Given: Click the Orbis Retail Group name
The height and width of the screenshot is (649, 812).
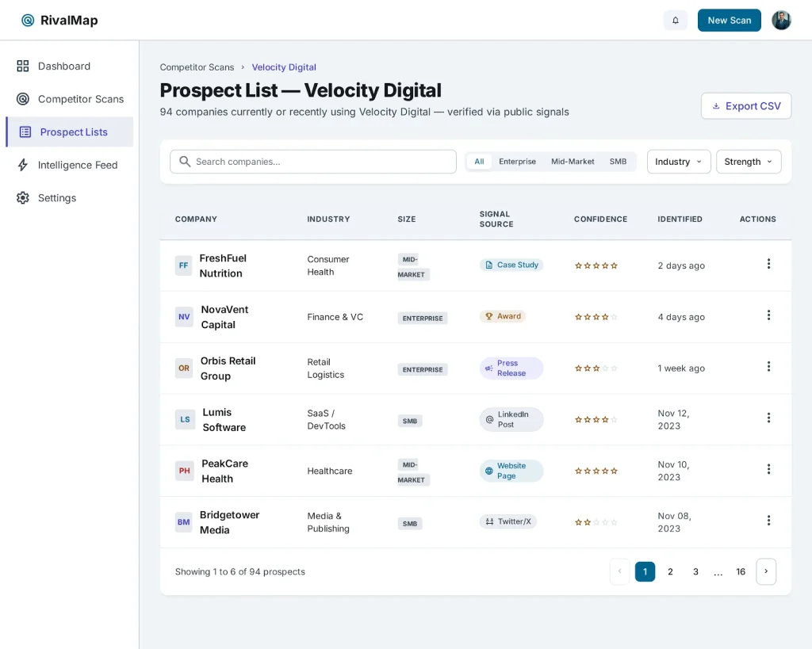Looking at the screenshot, I should point(228,368).
